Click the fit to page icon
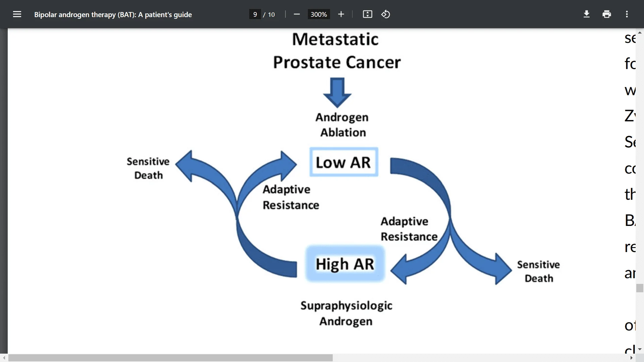This screenshot has width=644, height=362. 368,14
